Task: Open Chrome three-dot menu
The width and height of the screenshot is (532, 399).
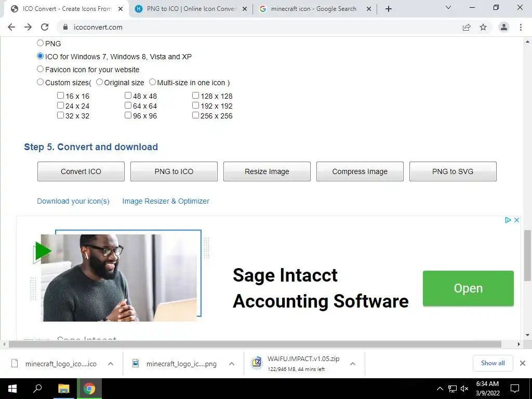Action: point(521,27)
